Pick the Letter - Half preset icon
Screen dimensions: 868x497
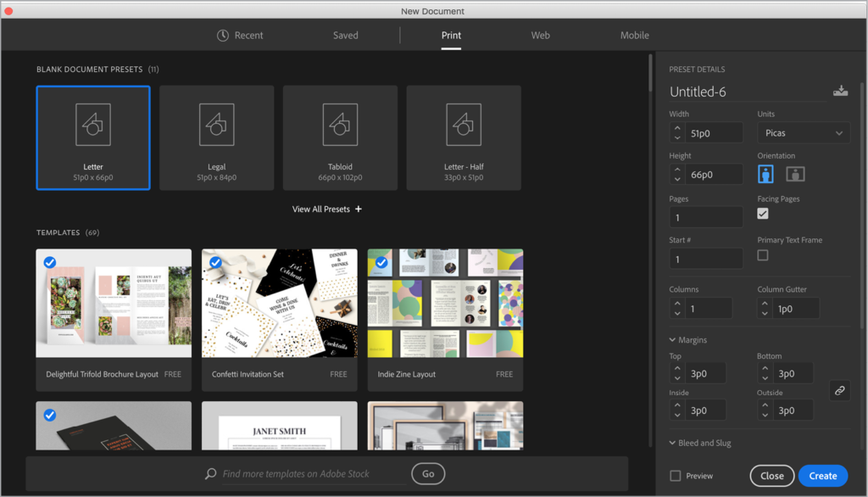point(464,125)
